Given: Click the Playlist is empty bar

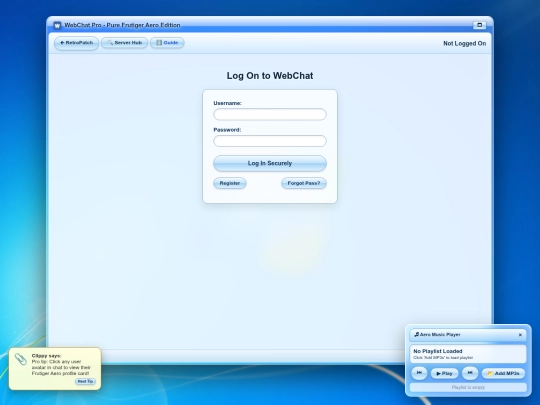Looking at the screenshot, I should pos(468,387).
